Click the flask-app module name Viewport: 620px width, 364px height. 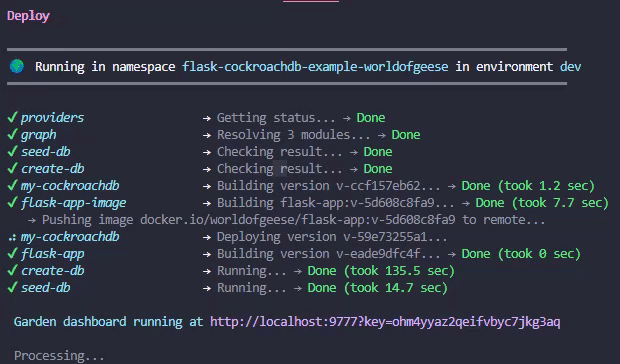(52, 254)
